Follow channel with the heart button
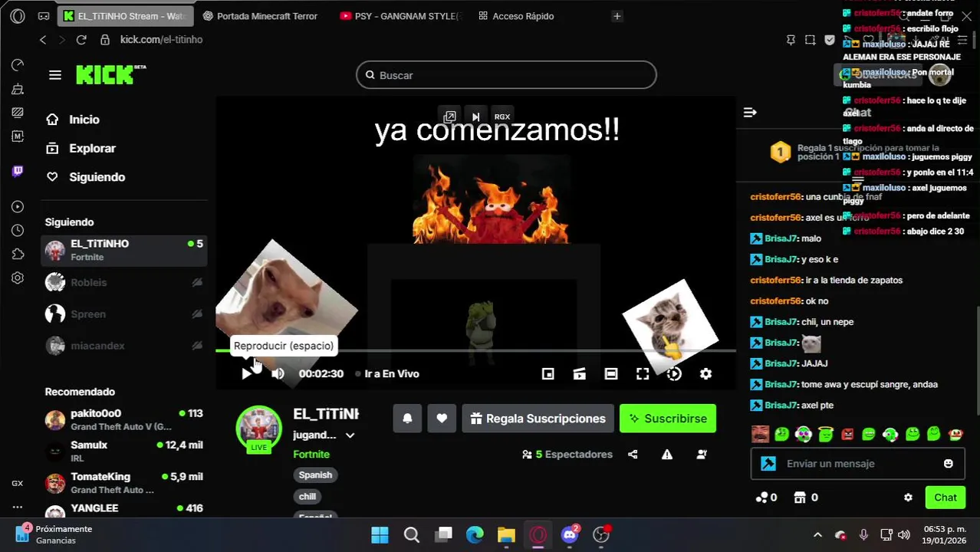Viewport: 980px width, 552px height. (442, 419)
